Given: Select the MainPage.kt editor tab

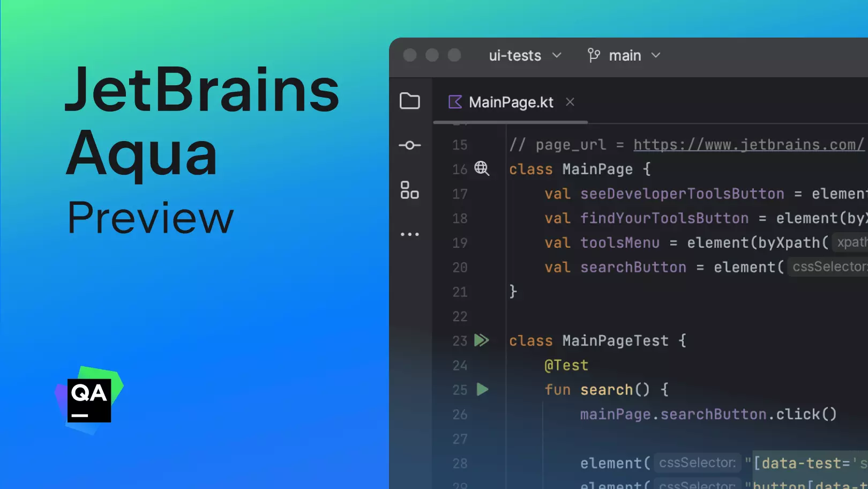Looking at the screenshot, I should pyautogui.click(x=511, y=102).
